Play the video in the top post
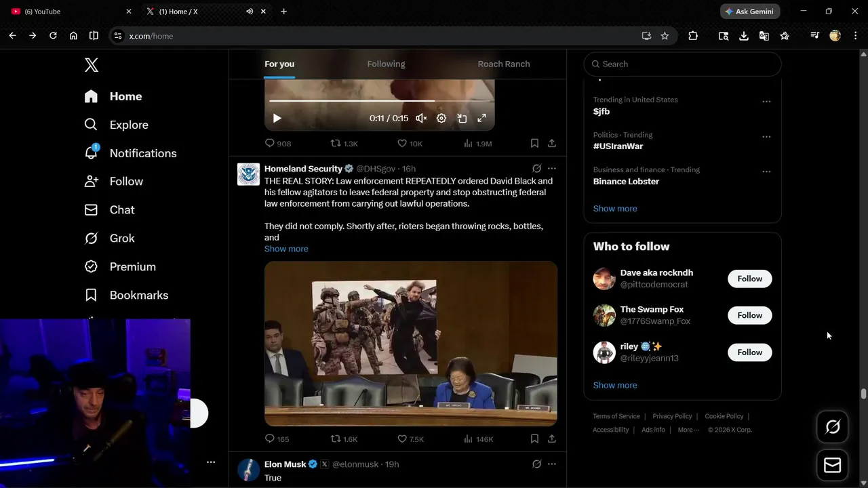 pos(277,118)
